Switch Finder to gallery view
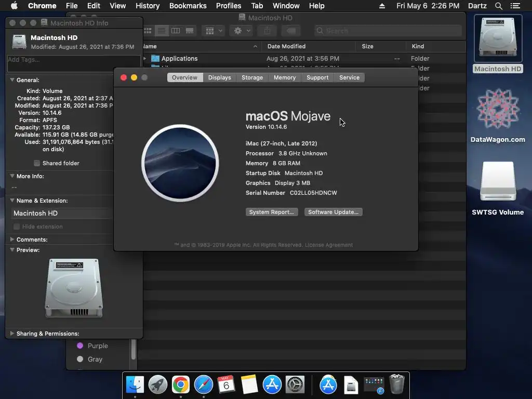The width and height of the screenshot is (532, 399). (x=189, y=31)
